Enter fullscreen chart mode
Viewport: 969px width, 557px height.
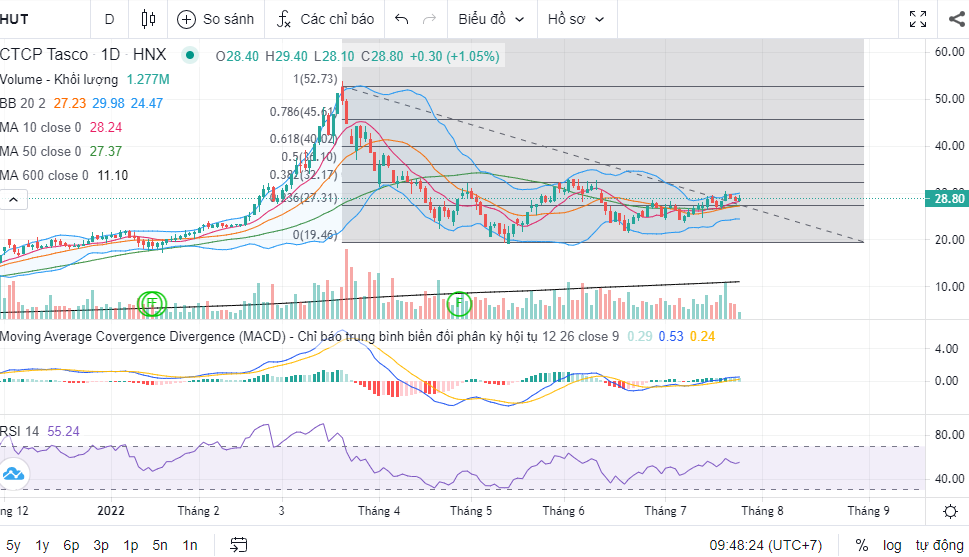point(917,19)
